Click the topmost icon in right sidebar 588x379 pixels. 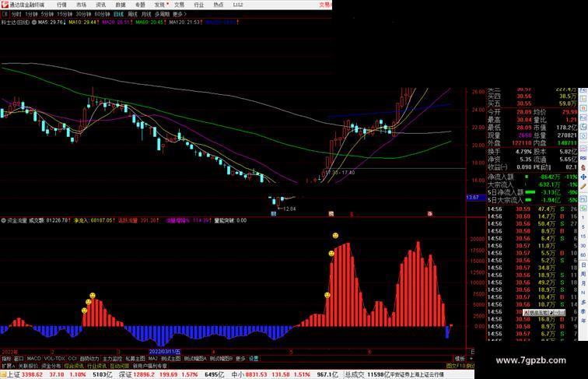(x=583, y=91)
